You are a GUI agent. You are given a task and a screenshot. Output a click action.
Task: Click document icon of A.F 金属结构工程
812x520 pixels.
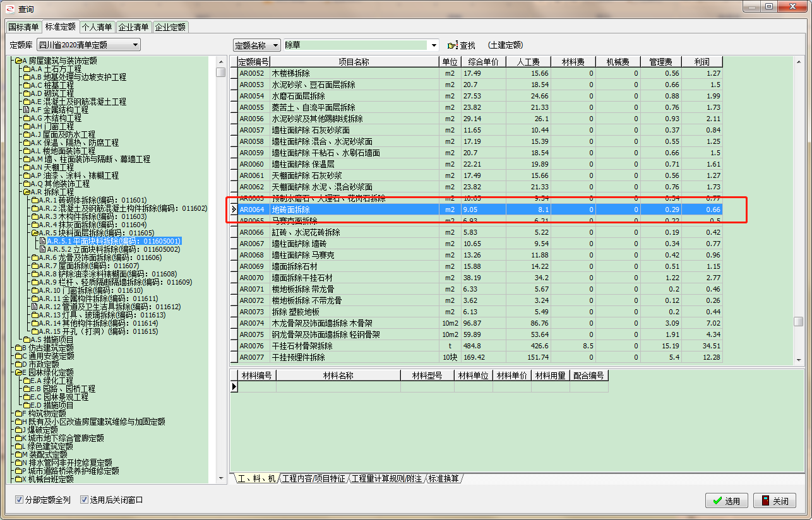27,110
